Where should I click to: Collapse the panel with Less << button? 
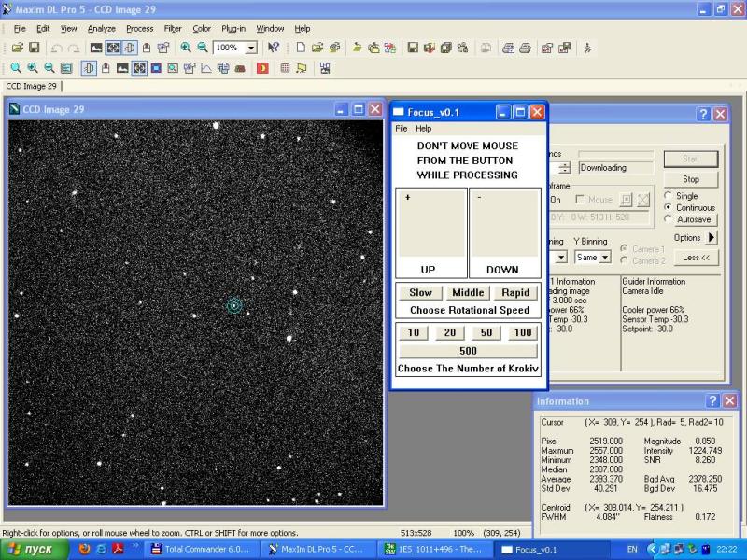pyautogui.click(x=696, y=258)
